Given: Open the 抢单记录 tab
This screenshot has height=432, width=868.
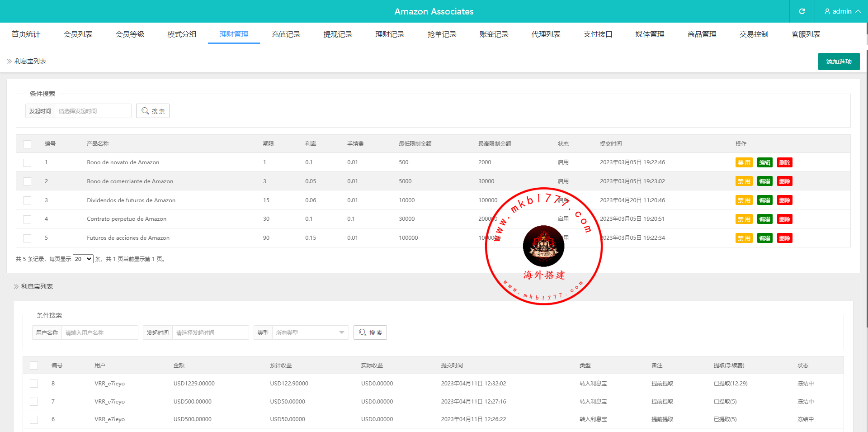Looking at the screenshot, I should click(442, 34).
